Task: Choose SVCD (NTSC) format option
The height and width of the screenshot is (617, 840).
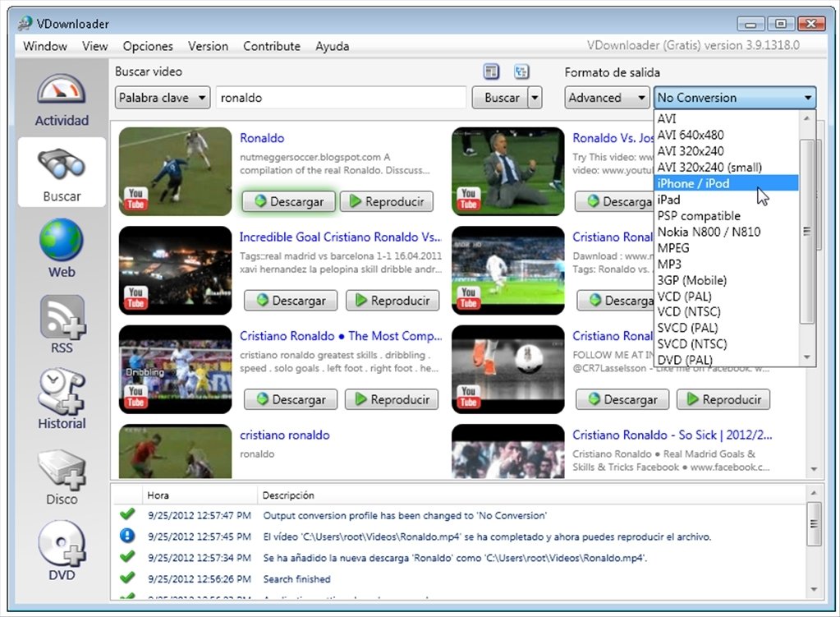Action: pyautogui.click(x=727, y=343)
